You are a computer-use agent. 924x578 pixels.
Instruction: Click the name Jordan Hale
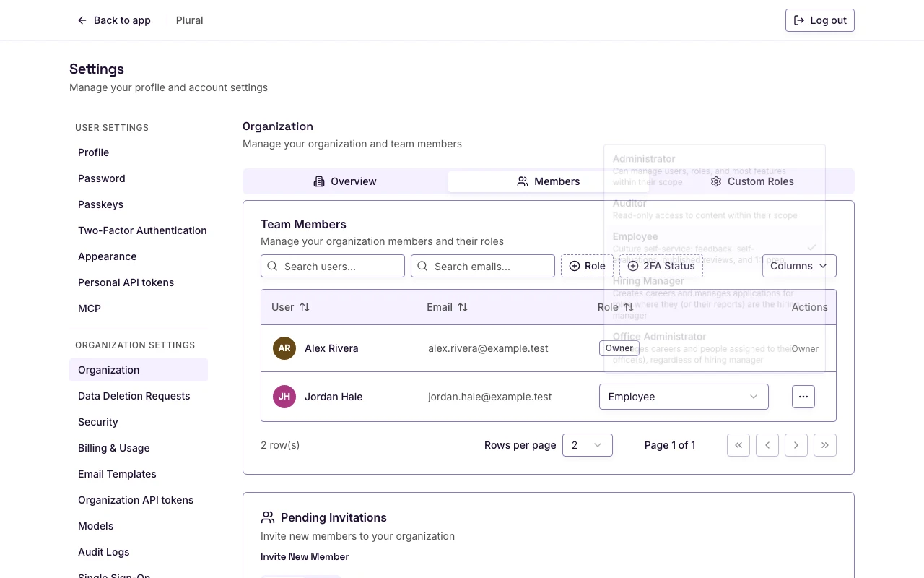[x=334, y=397]
